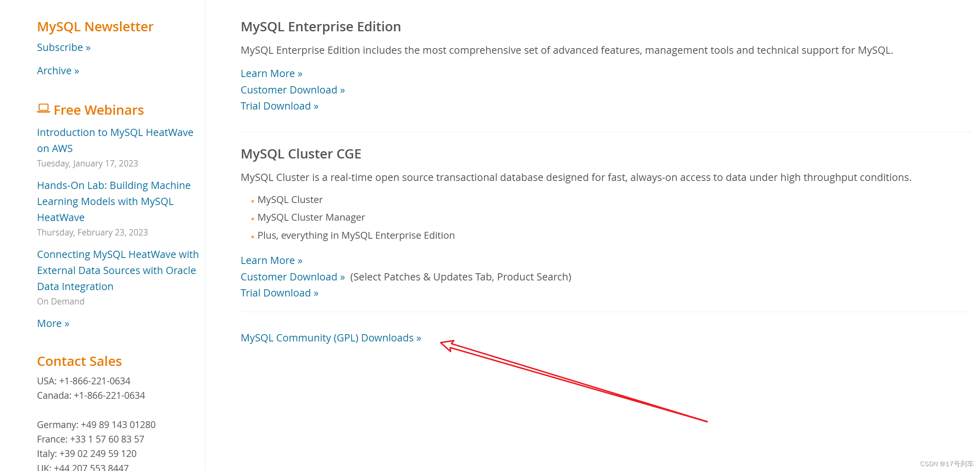This screenshot has height=471, width=980.
Task: Open the Subscribe link under MySQL Newsletter
Action: 60,47
